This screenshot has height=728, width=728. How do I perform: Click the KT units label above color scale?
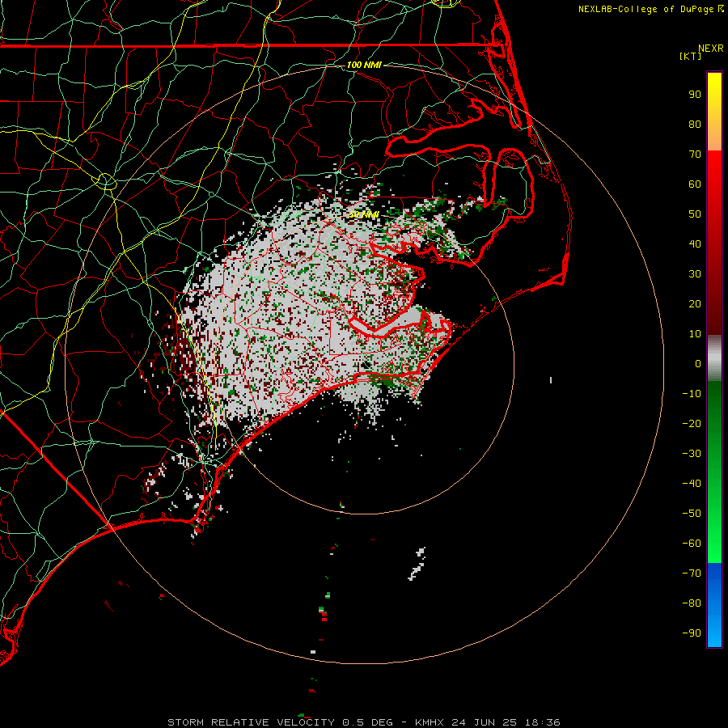click(691, 56)
